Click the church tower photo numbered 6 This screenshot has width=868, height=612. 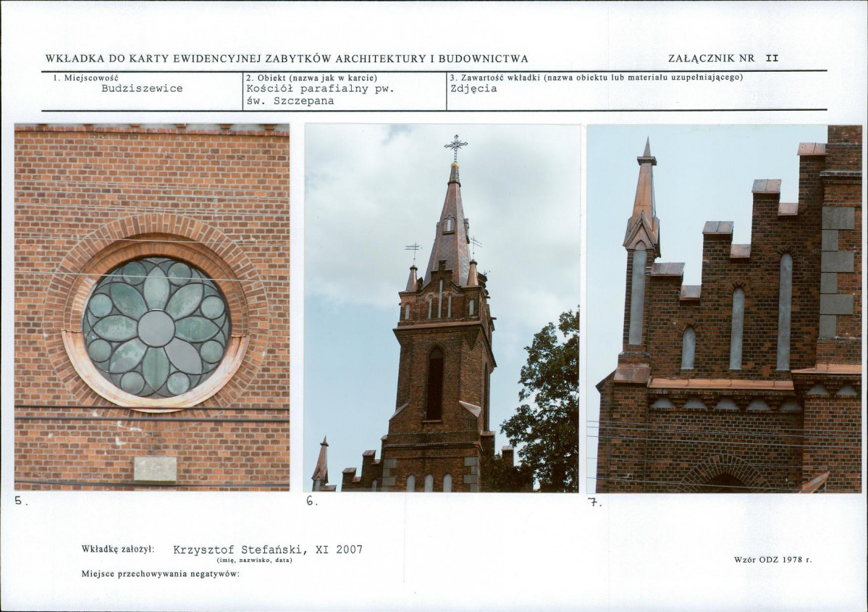click(442, 308)
